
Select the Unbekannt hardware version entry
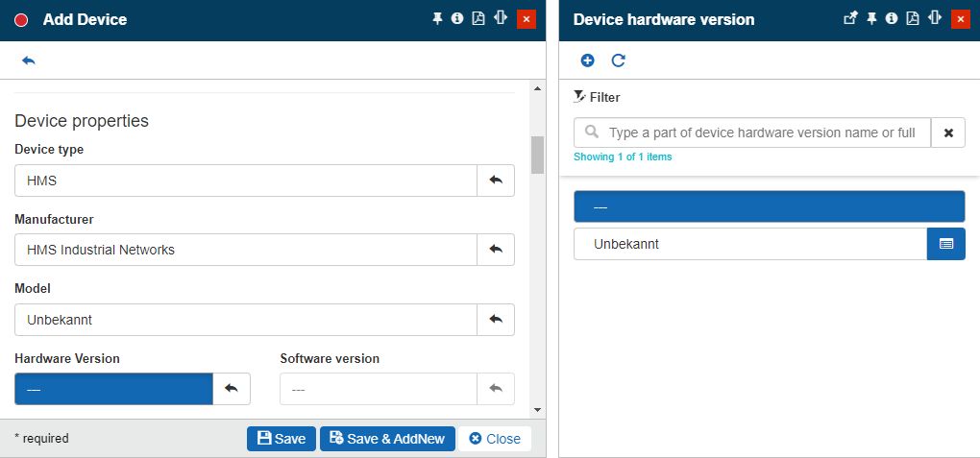point(749,244)
